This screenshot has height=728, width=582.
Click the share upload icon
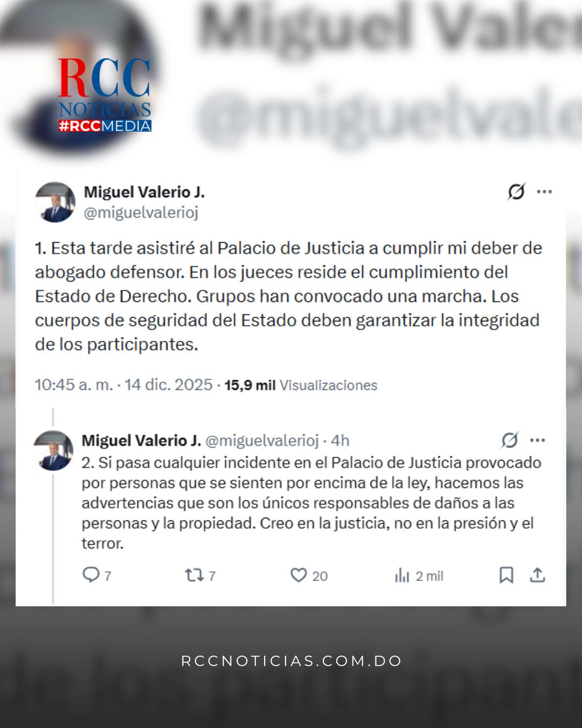coord(537,575)
